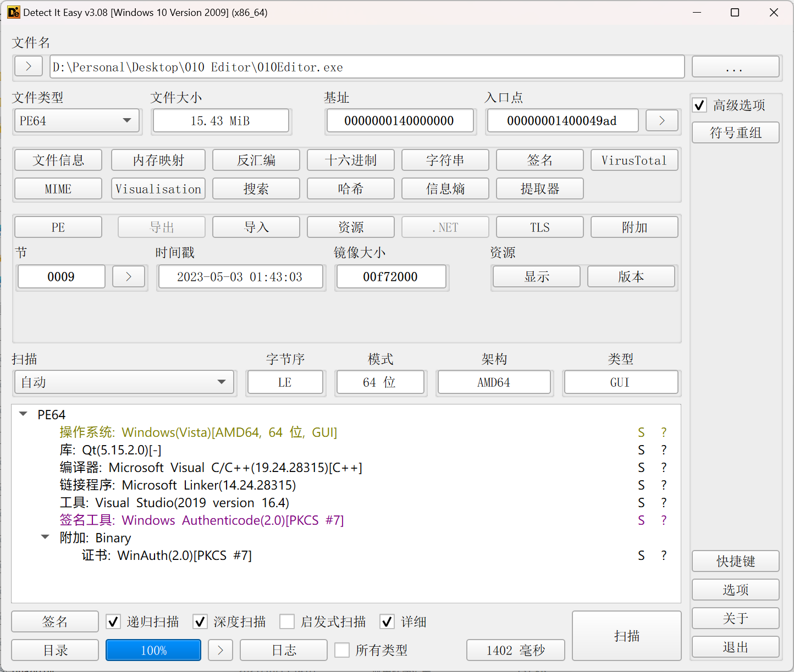Click the 基址 base address field
Viewport: 794px width, 672px height.
[400, 120]
